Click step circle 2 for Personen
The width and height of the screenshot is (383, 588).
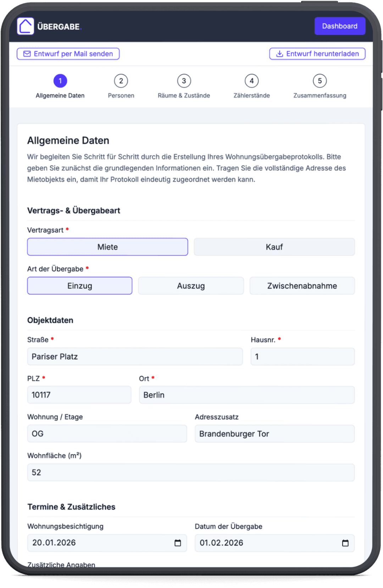coord(121,81)
